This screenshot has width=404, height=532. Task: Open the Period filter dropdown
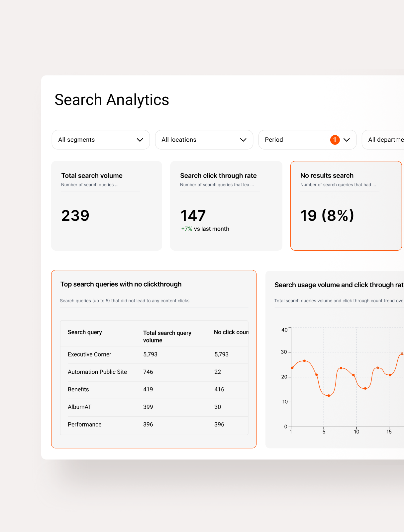(307, 140)
